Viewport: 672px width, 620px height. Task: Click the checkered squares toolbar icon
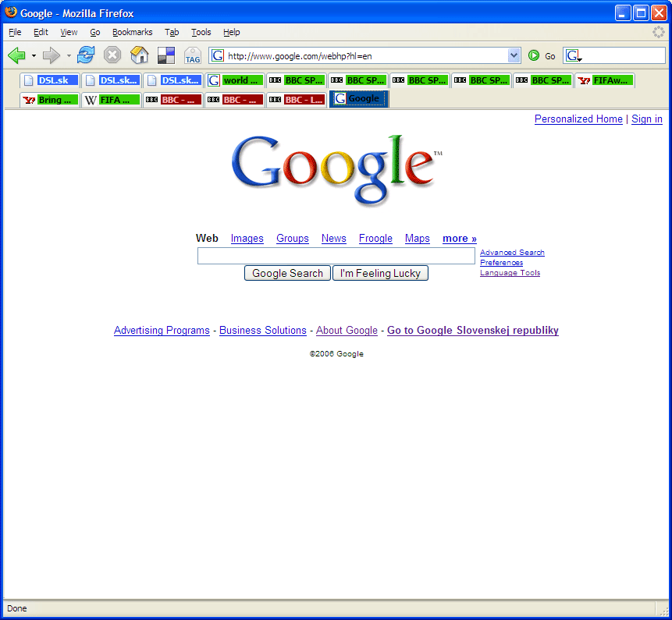(166, 55)
